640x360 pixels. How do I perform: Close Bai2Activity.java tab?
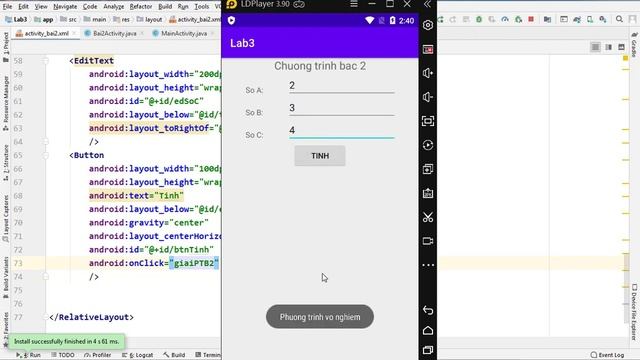(142, 33)
